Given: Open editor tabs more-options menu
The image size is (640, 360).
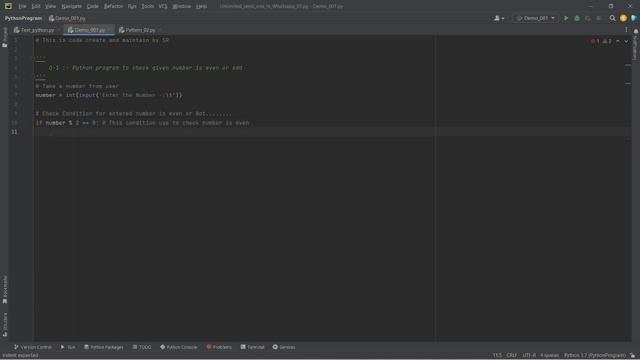Looking at the screenshot, I should click(x=626, y=30).
